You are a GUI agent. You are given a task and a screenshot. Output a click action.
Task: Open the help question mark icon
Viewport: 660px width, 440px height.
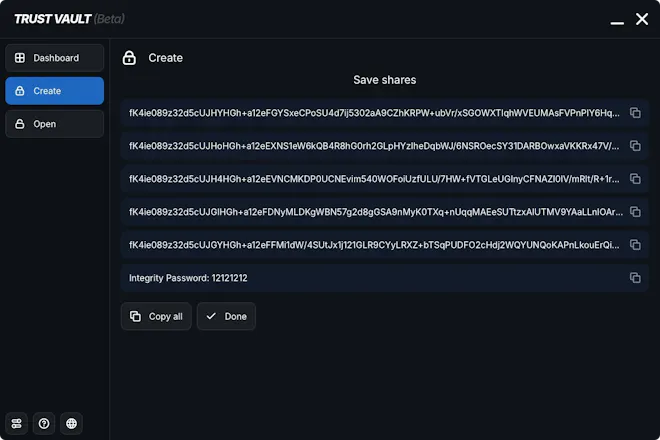pos(44,423)
